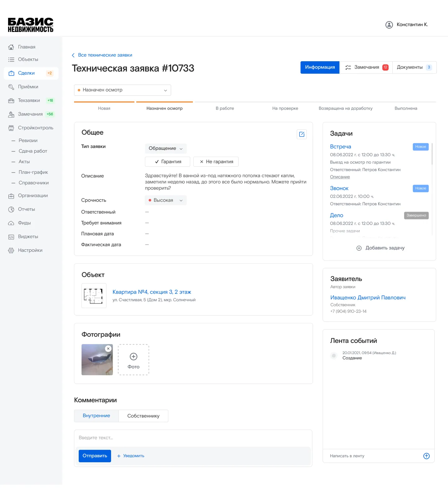The height and width of the screenshot is (498, 448).
Task: Select the Гарантия option
Action: tap(167, 162)
